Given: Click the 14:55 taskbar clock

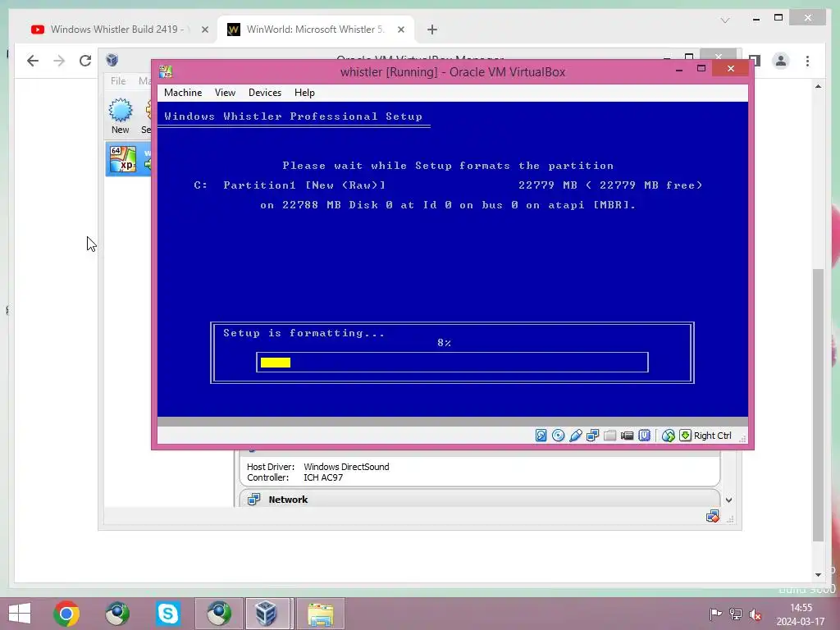Looking at the screenshot, I should pos(801,608).
